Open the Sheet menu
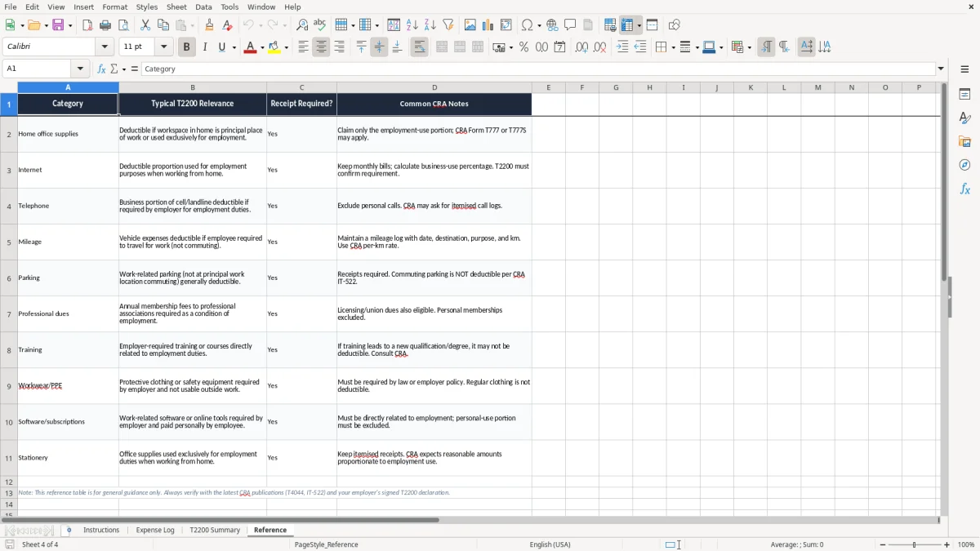Viewport: 980px width, 551px height. pyautogui.click(x=176, y=7)
